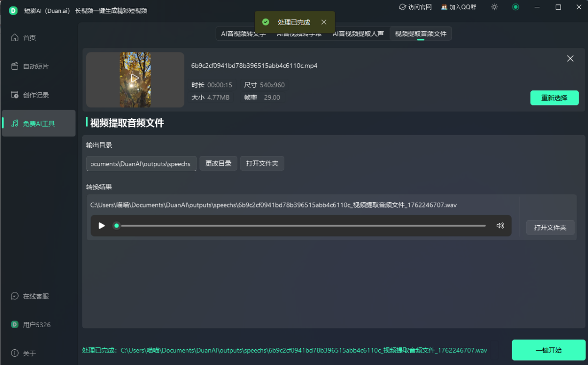点击加入QQ群
The image size is (588, 365).
click(x=459, y=7)
